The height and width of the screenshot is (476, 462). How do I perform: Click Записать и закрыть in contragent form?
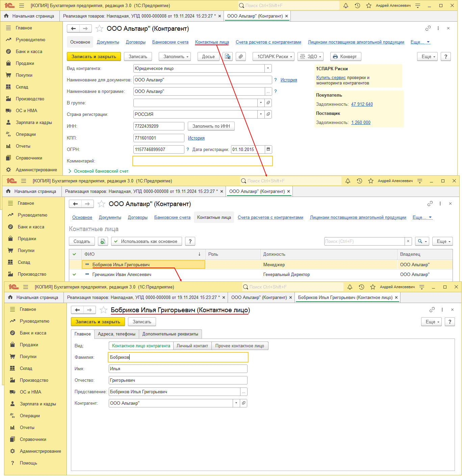(x=94, y=56)
